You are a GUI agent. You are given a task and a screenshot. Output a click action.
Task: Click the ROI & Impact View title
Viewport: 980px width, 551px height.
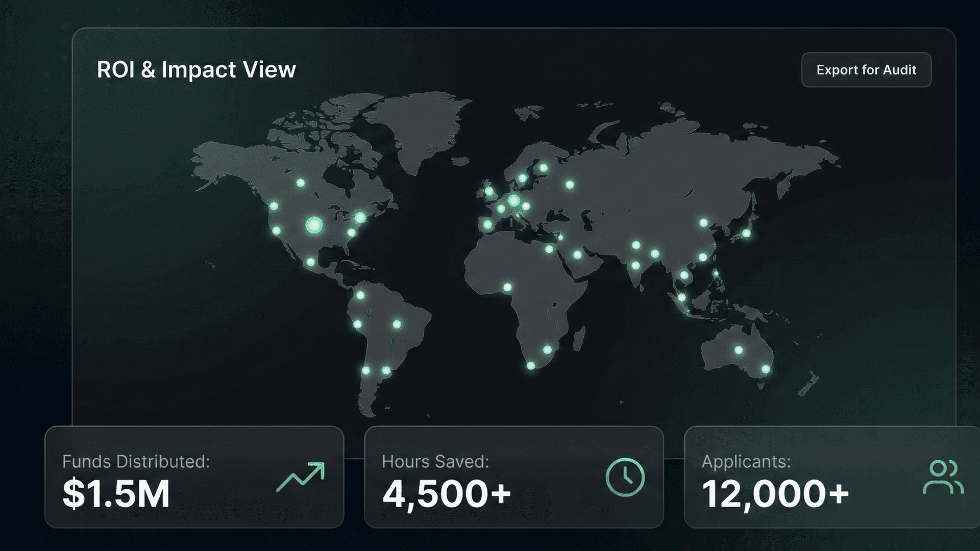coord(196,70)
